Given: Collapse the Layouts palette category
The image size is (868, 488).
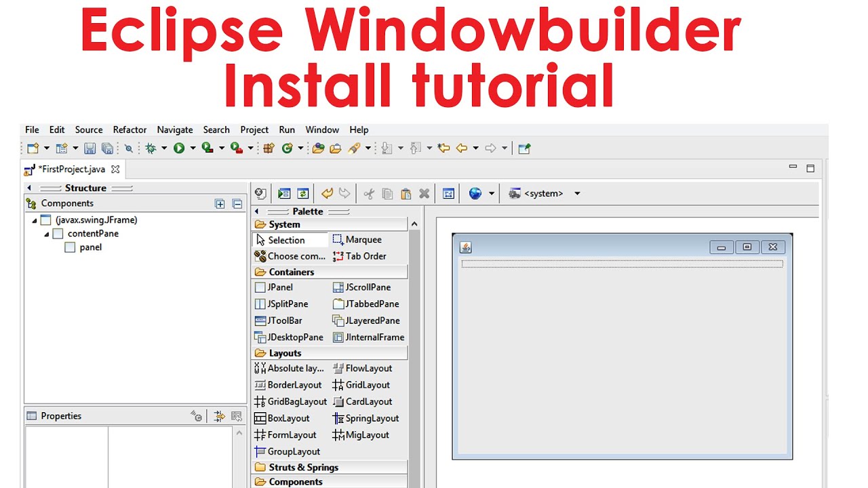Looking at the screenshot, I should 330,353.
